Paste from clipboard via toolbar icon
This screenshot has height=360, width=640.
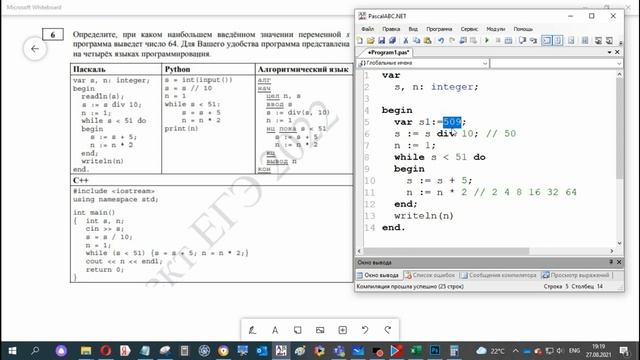[x=427, y=40]
